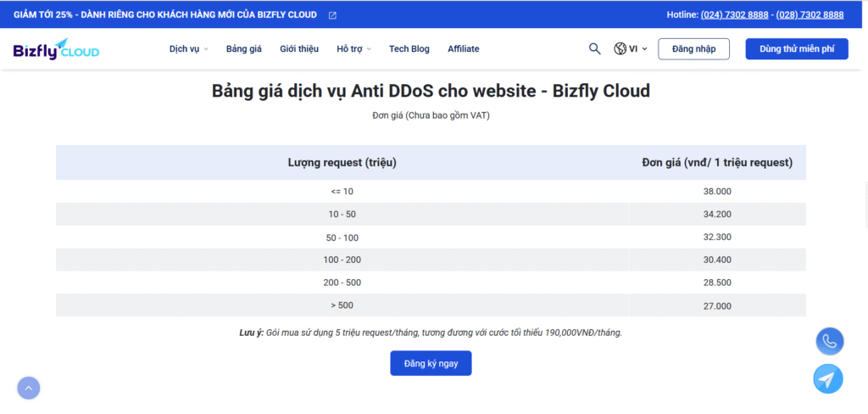Click the Đăng ký ngay button
The width and height of the screenshot is (868, 414).
pyautogui.click(x=431, y=363)
